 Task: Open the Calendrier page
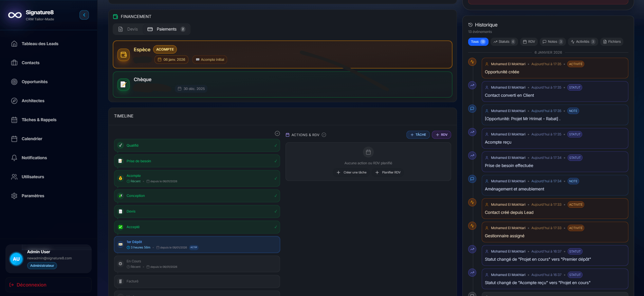tap(32, 139)
